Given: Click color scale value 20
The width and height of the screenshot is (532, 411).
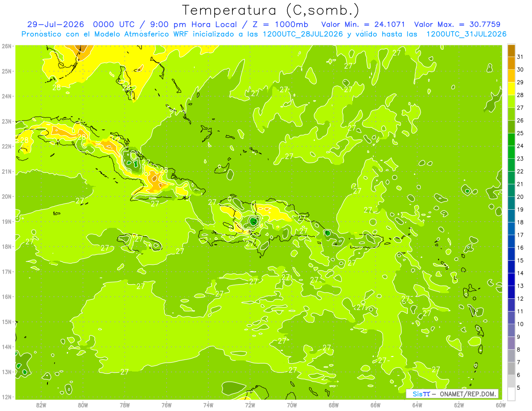Looking at the screenshot, I should pos(520,197).
